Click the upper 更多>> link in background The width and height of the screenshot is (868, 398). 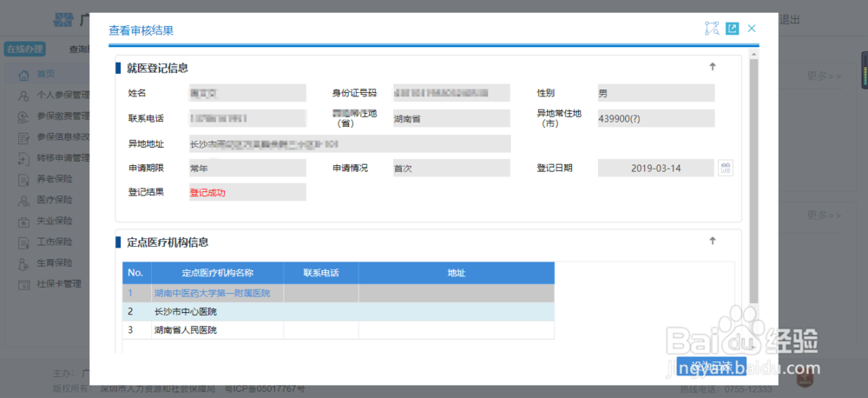tap(824, 76)
